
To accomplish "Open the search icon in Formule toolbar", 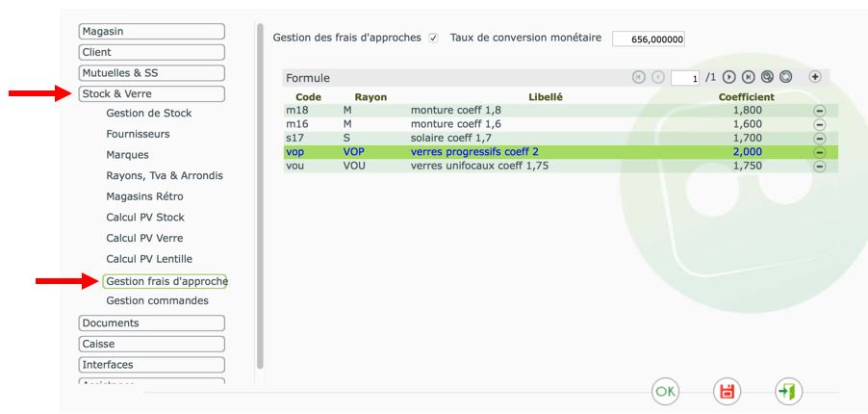I will (767, 78).
